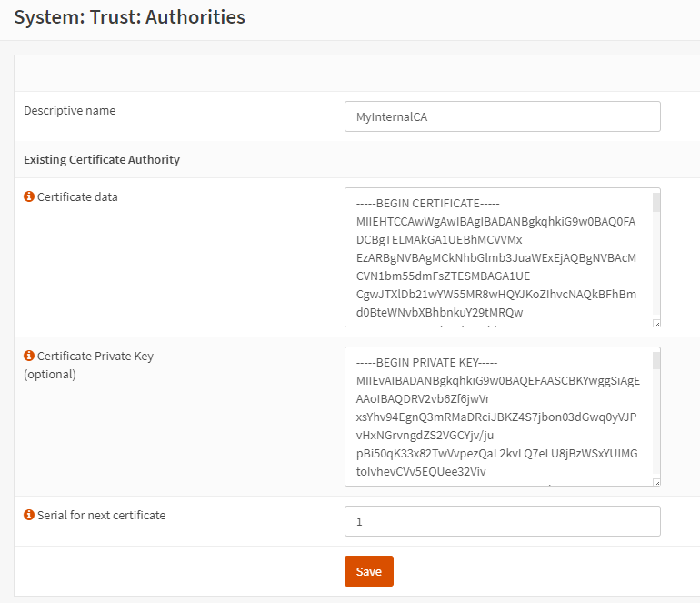Focus the Descriptive name field containing MyInternalCA
700x603 pixels.
tap(502, 116)
